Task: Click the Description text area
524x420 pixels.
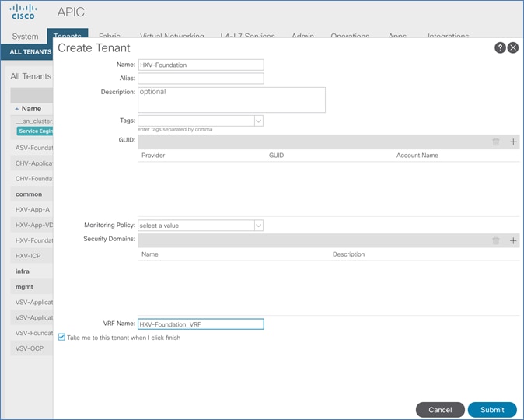Action: tap(232, 100)
